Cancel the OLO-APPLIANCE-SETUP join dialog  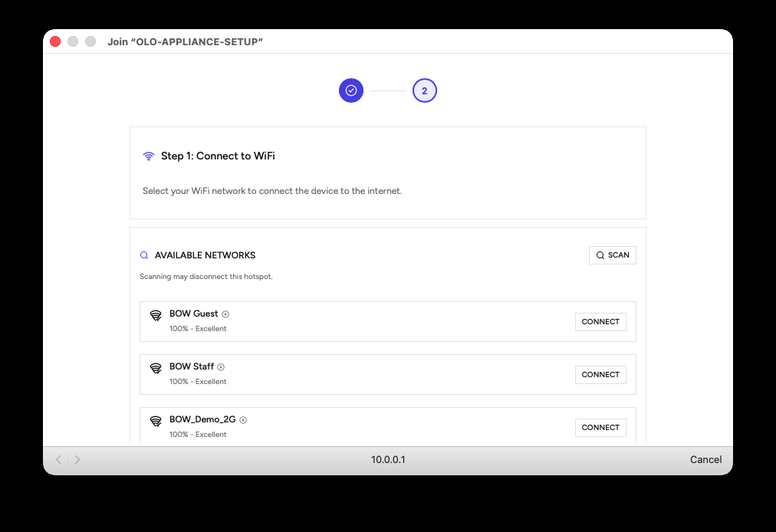(x=705, y=459)
